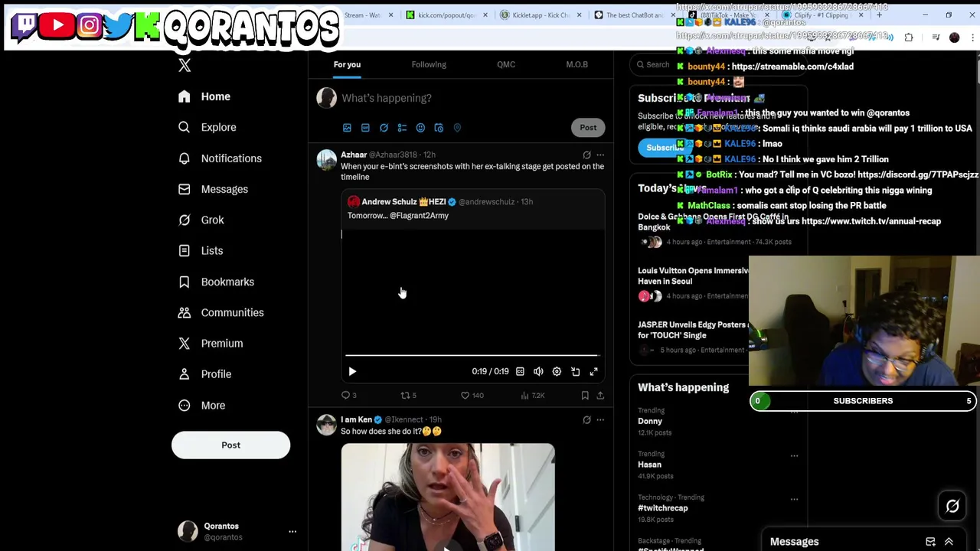The image size is (980, 551).
Task: Play the Andrew Schulz video
Action: (x=352, y=372)
